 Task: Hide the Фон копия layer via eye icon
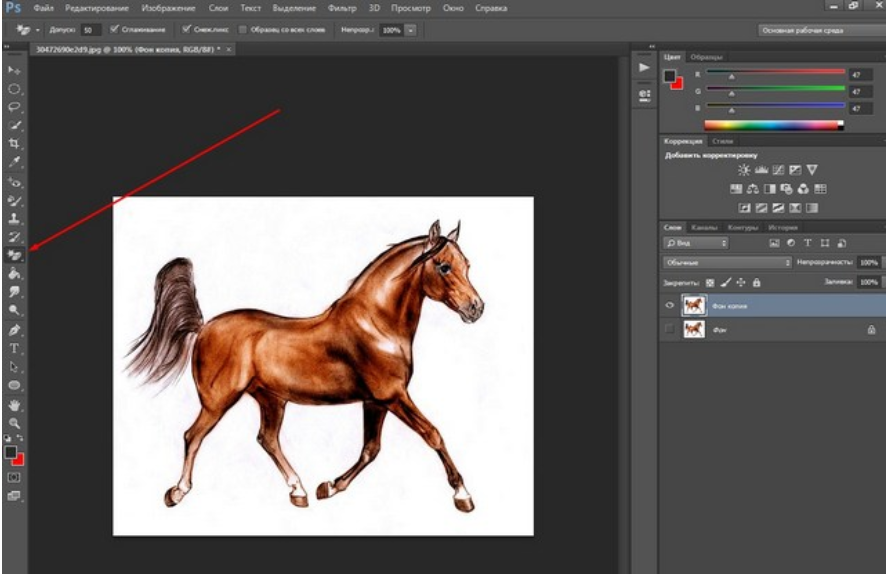(x=670, y=304)
